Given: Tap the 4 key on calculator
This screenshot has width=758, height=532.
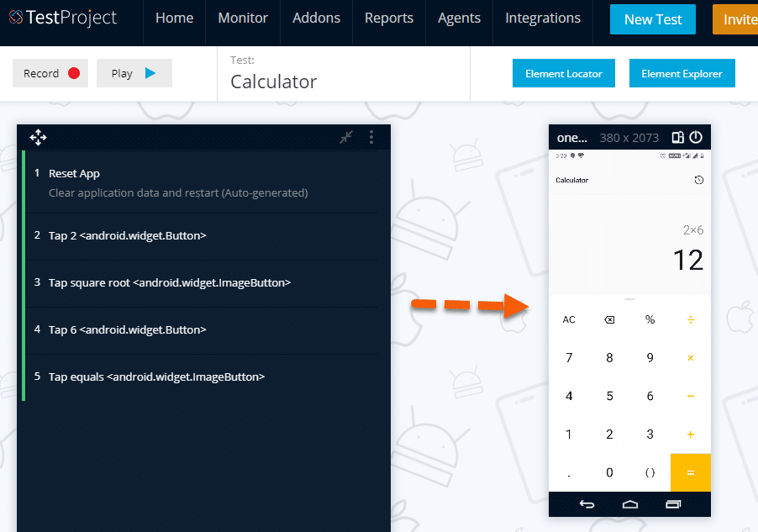Looking at the screenshot, I should tap(569, 396).
